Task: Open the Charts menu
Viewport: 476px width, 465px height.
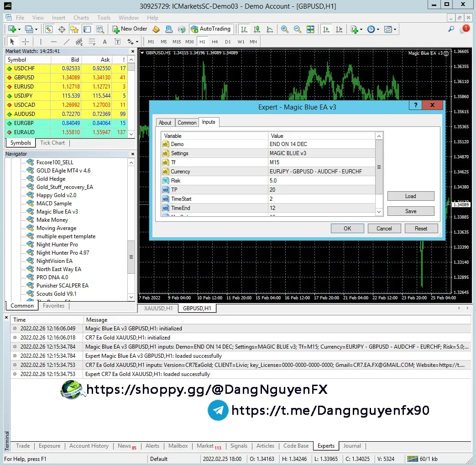Action: (81, 18)
